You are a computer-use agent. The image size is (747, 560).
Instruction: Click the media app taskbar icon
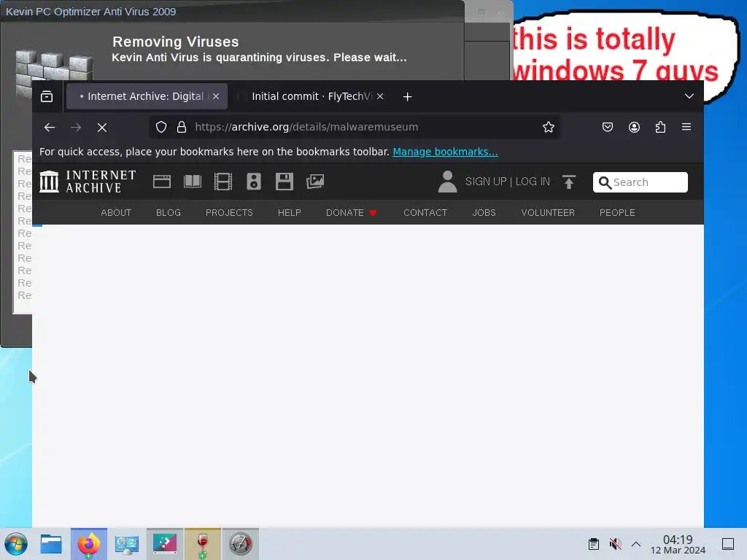(165, 544)
